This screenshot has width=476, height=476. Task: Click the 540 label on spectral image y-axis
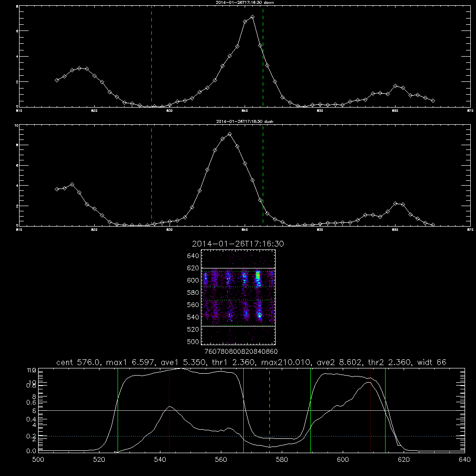193,317
